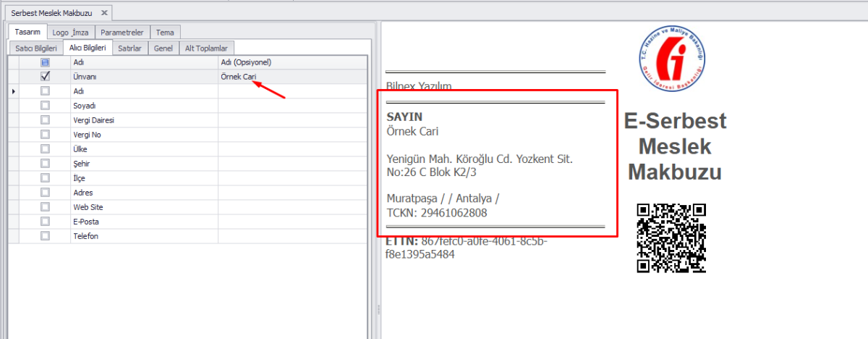Switch to the Satırlar sub-tab

(x=129, y=49)
